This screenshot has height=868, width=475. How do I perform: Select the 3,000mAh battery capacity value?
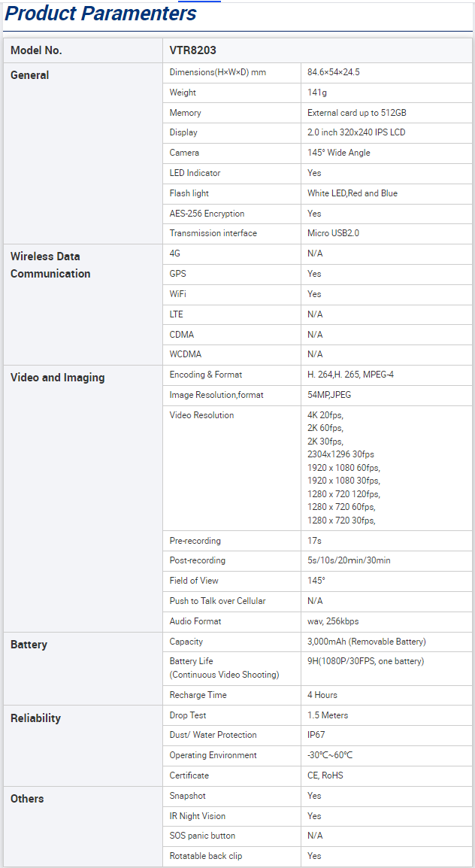coord(367,642)
